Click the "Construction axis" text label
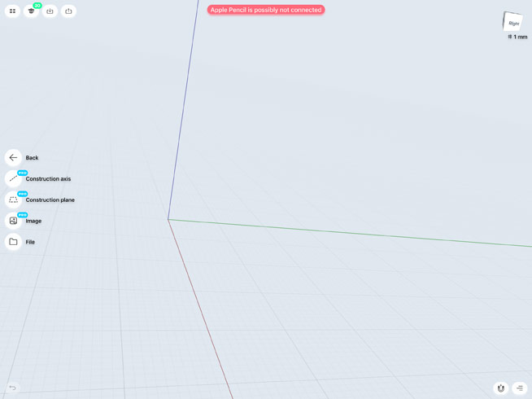The image size is (532, 399). point(48,179)
